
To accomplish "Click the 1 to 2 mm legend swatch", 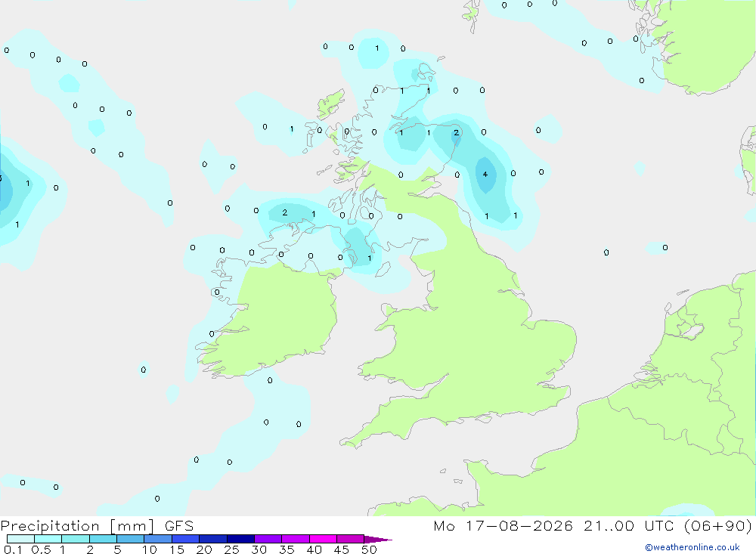I will 76,539.
